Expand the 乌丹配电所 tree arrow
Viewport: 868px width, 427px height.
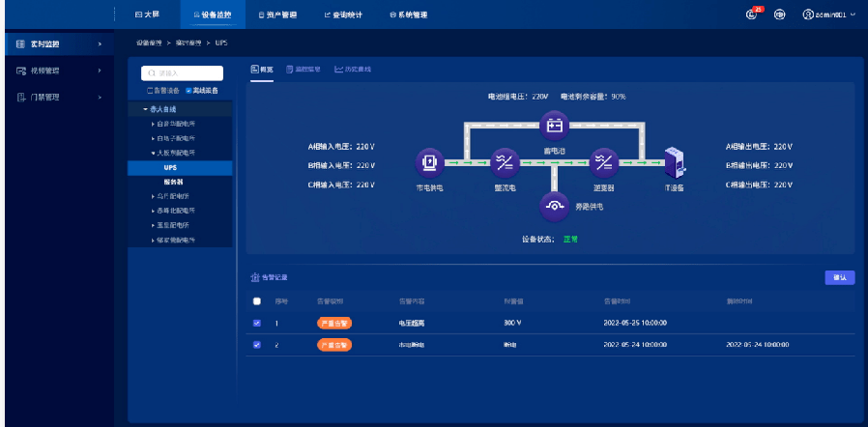click(x=154, y=196)
